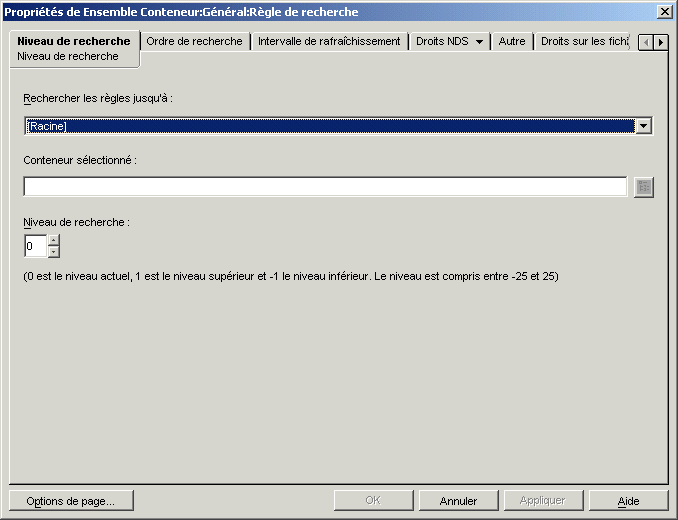Viewport: 678px width, 520px height.
Task: Click the OK button
Action: [x=374, y=501]
